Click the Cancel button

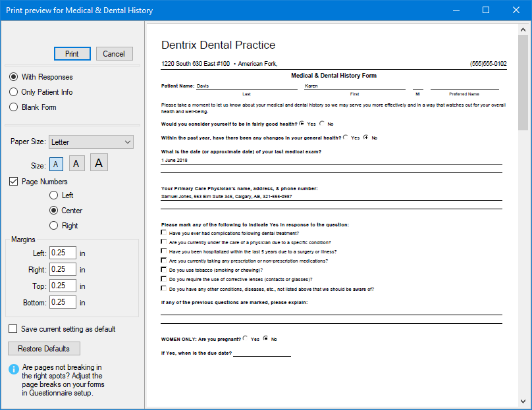click(114, 54)
